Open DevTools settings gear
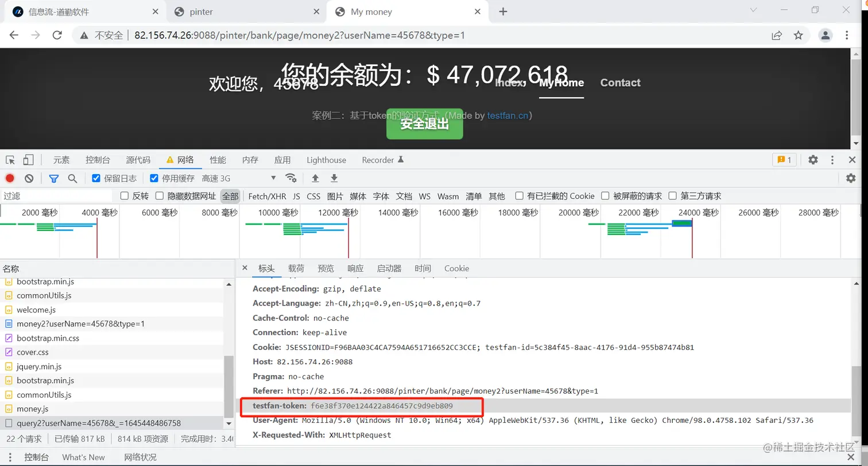 tap(813, 160)
